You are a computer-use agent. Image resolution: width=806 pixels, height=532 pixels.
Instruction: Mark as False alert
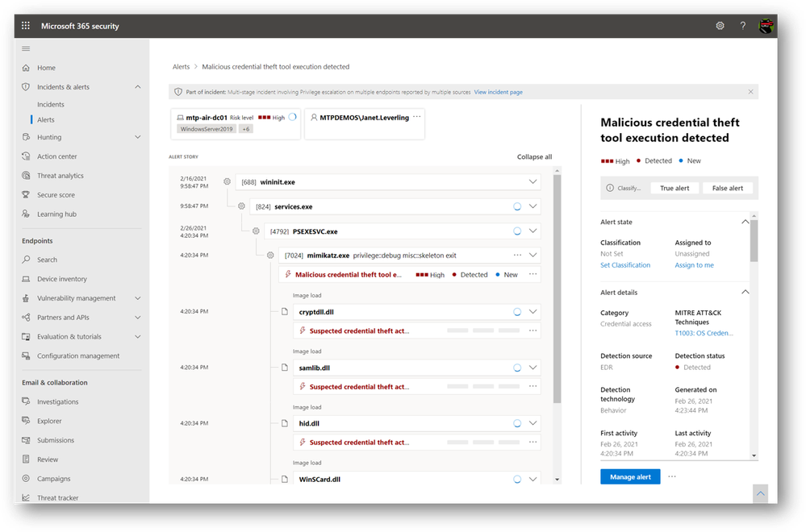pyautogui.click(x=728, y=189)
